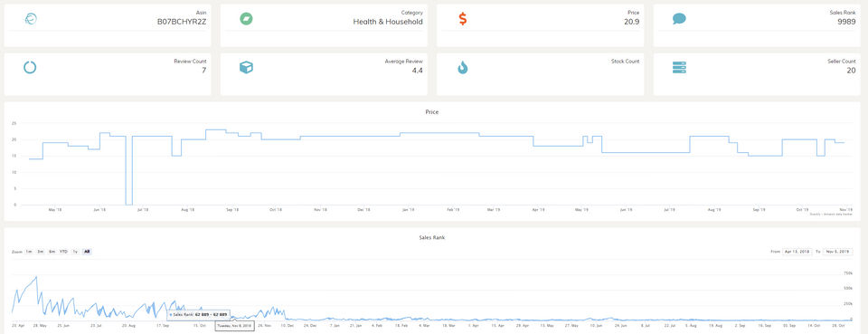This screenshot has height=334, width=868.
Task: Click the Asin card icon
Action: [x=31, y=19]
